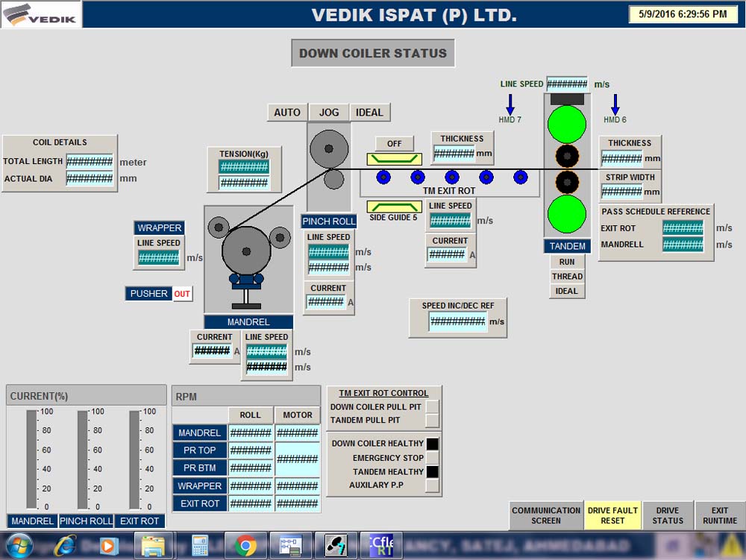Select AUTO down coiler mode
The image size is (746, 560).
pyautogui.click(x=287, y=113)
